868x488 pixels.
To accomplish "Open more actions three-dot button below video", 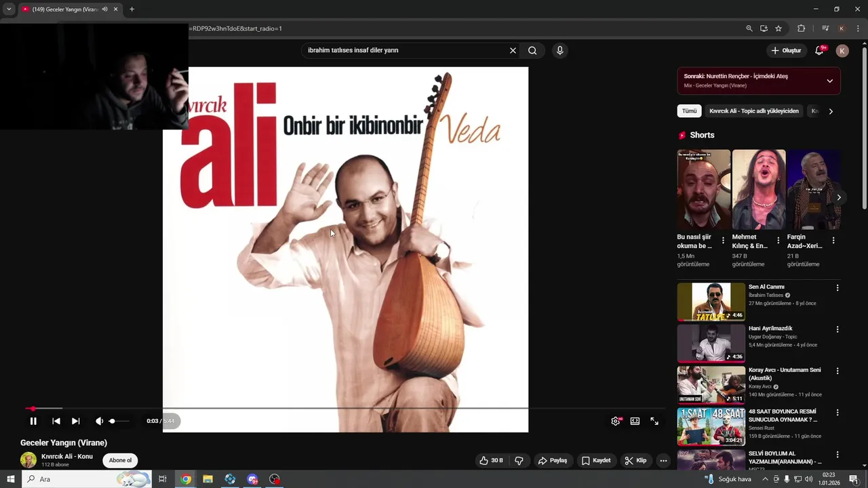I will (x=663, y=461).
